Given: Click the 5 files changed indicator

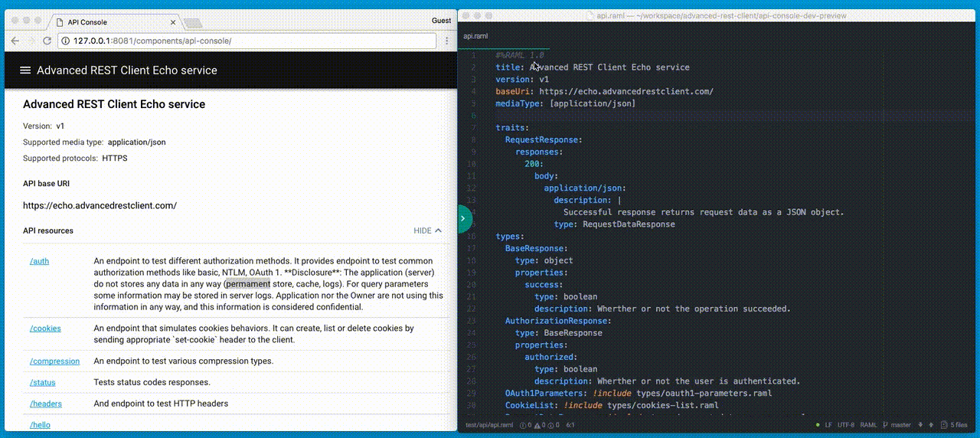Looking at the screenshot, I should (954, 425).
